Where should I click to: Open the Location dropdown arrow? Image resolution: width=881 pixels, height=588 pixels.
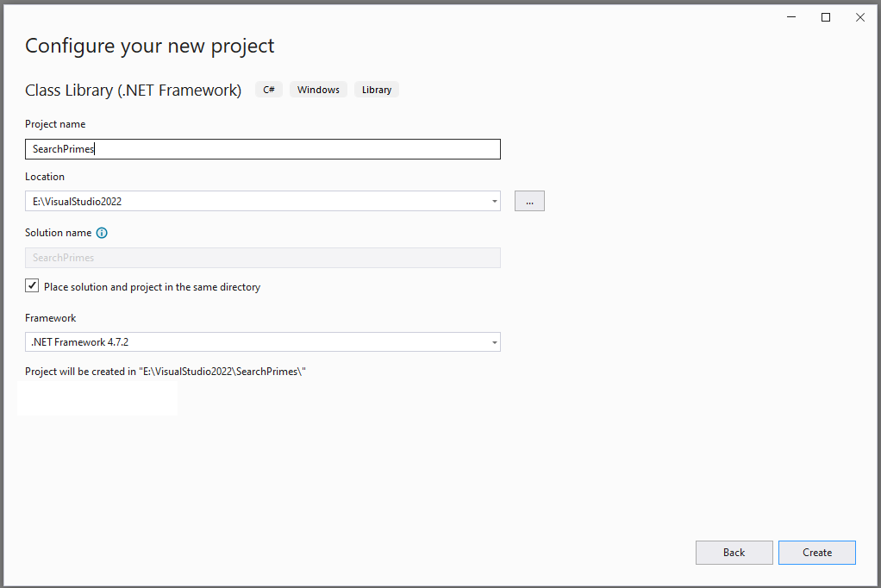point(495,201)
